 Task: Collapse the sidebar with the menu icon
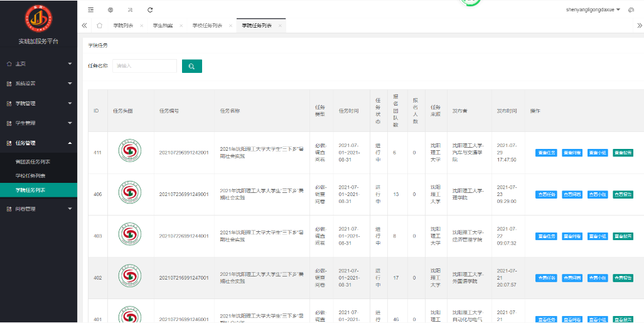91,10
